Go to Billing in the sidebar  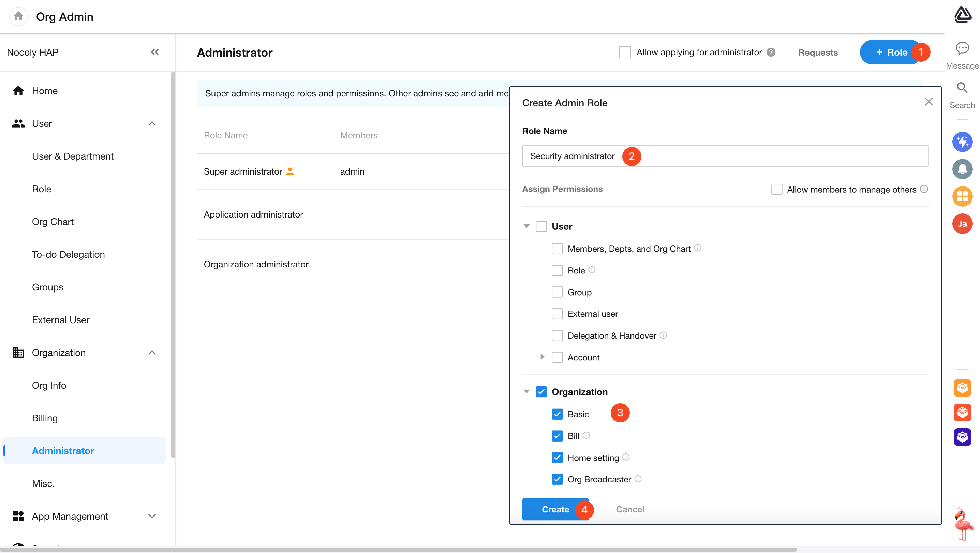45,418
